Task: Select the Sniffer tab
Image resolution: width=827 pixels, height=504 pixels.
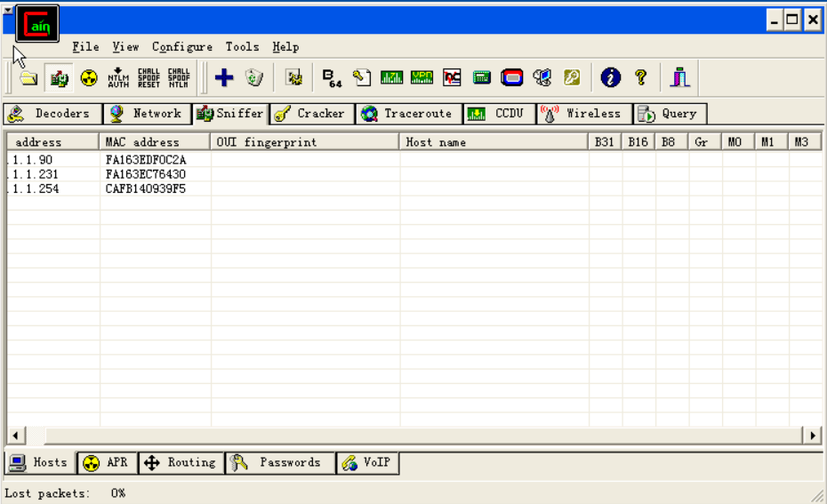Action: point(230,114)
